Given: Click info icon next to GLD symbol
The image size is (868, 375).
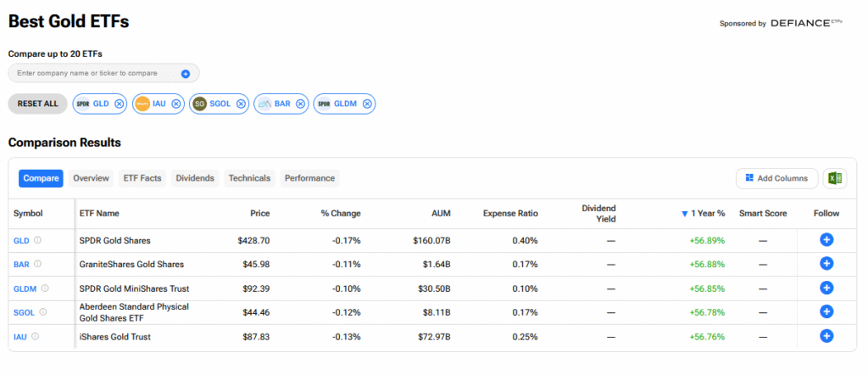Looking at the screenshot, I should coord(37,240).
